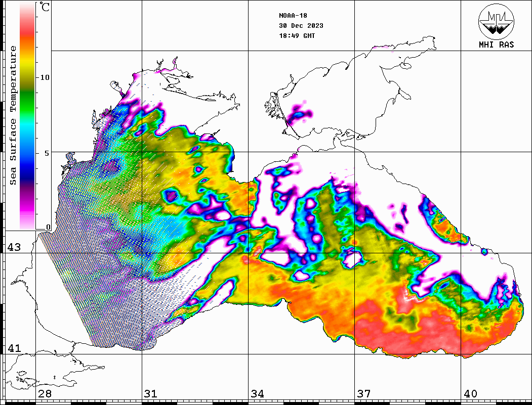532x405 pixels.
Task: Click latitude label 43
Action: (x=14, y=247)
